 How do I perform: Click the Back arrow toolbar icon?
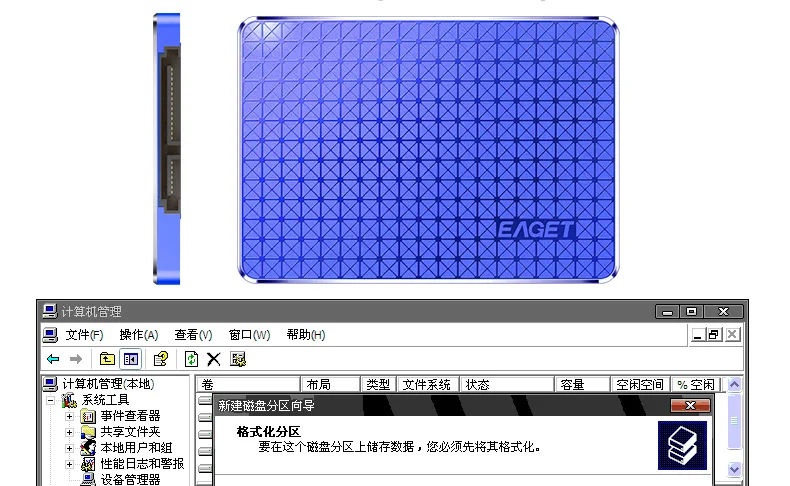click(x=53, y=359)
